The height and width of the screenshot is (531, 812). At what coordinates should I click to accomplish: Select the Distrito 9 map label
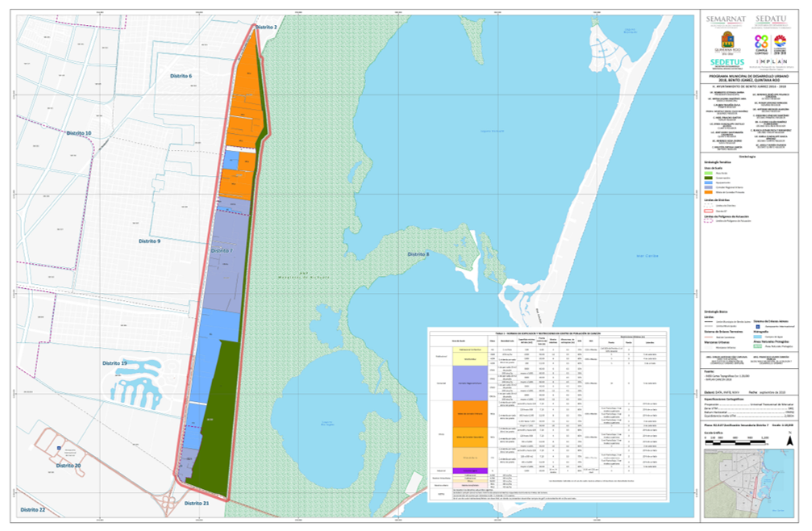point(148,241)
